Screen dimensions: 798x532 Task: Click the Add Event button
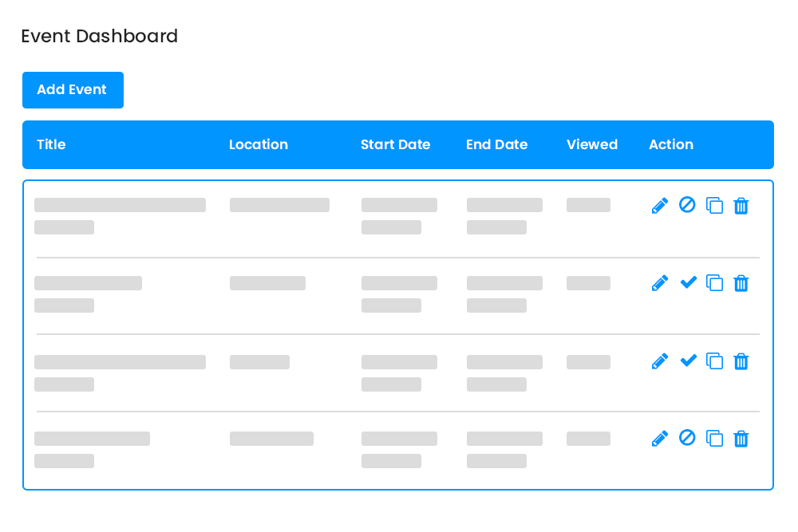(73, 90)
